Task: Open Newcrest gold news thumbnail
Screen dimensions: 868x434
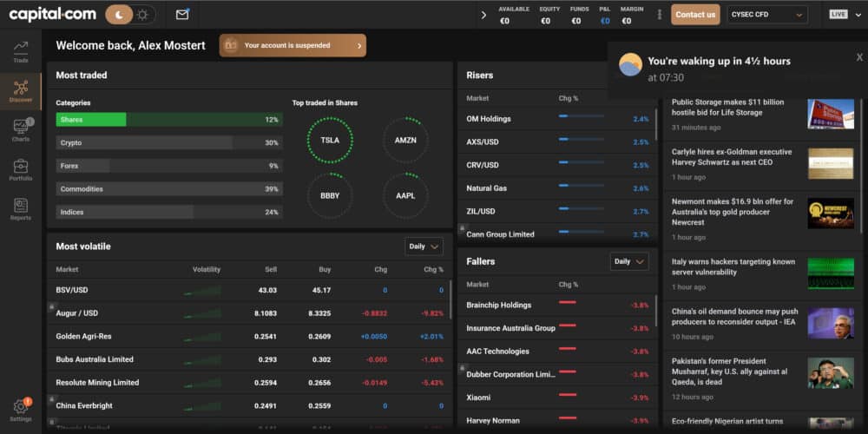Action: pos(831,214)
